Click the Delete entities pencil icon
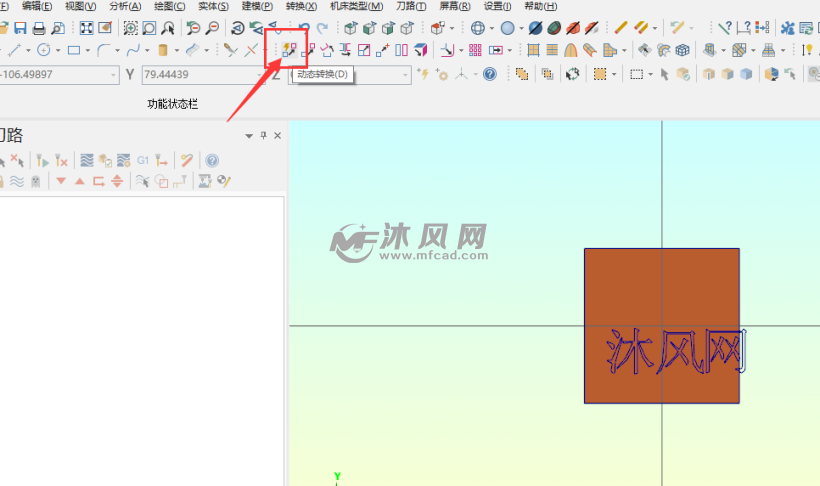This screenshot has height=486, width=820. click(x=621, y=28)
